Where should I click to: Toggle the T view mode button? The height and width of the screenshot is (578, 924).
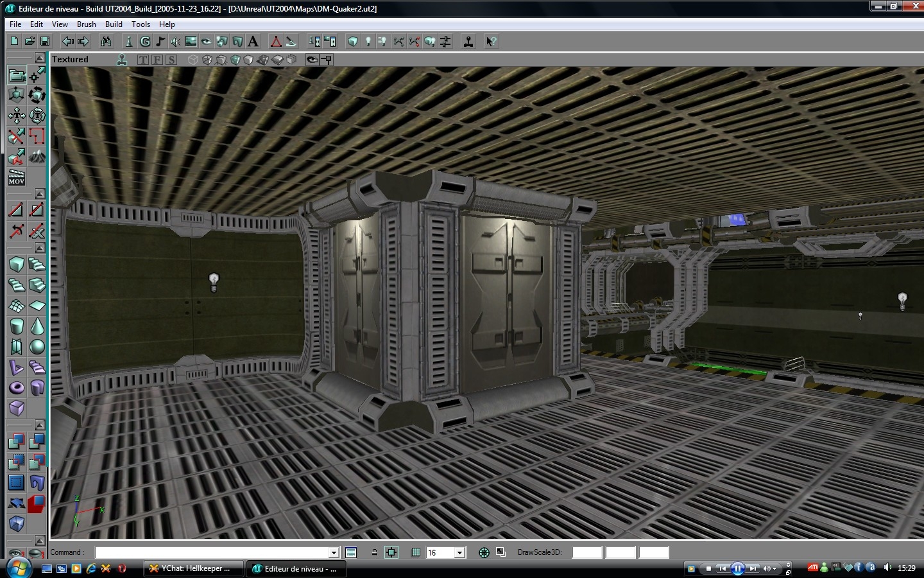coord(142,60)
